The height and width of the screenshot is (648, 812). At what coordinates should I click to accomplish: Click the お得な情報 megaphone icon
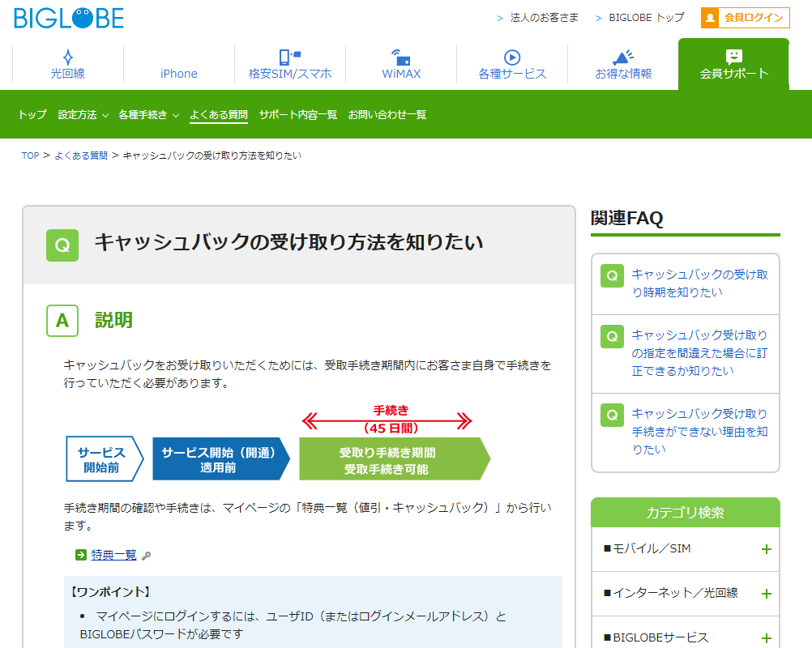[623, 57]
